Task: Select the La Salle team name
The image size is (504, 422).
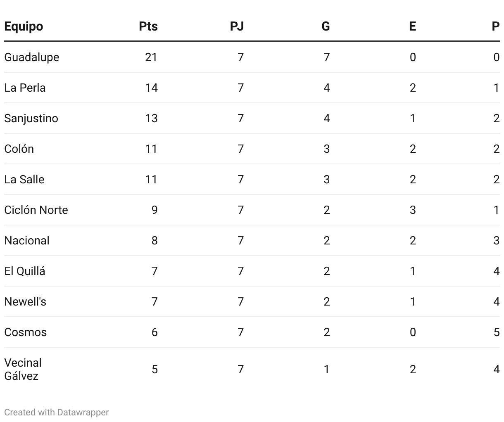Action: click(24, 179)
